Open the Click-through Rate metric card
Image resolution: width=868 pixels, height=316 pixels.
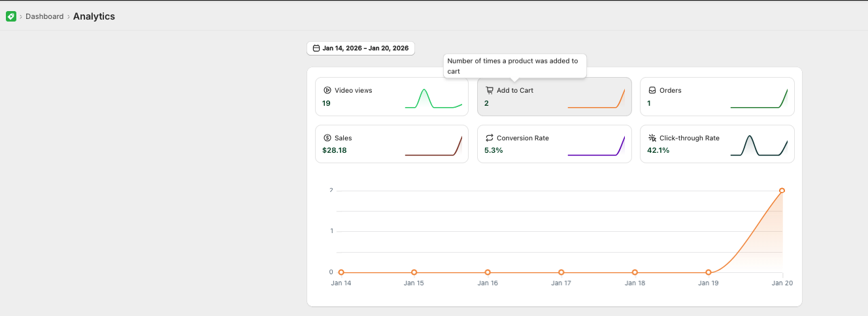pos(717,144)
